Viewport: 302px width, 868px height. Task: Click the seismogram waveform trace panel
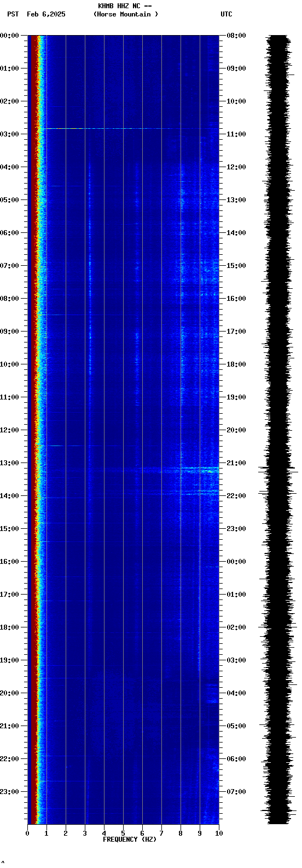point(278,430)
